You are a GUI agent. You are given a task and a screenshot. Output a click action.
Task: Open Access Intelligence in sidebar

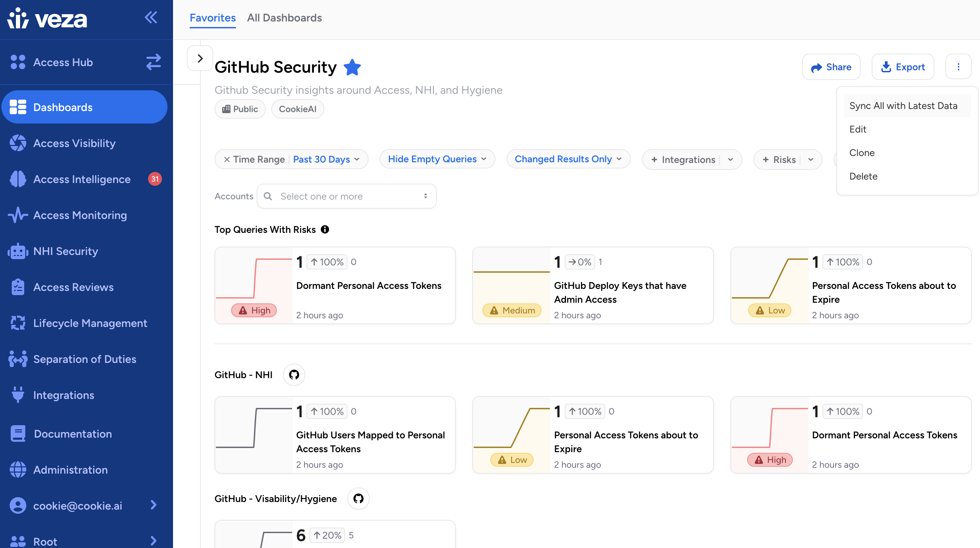coord(82,179)
